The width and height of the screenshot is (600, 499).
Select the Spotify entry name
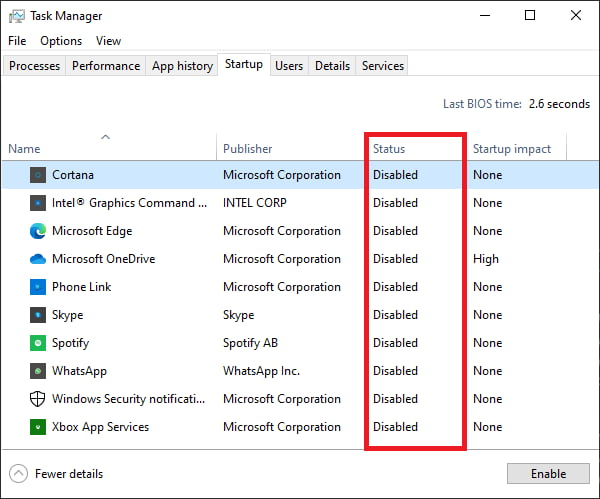71,343
